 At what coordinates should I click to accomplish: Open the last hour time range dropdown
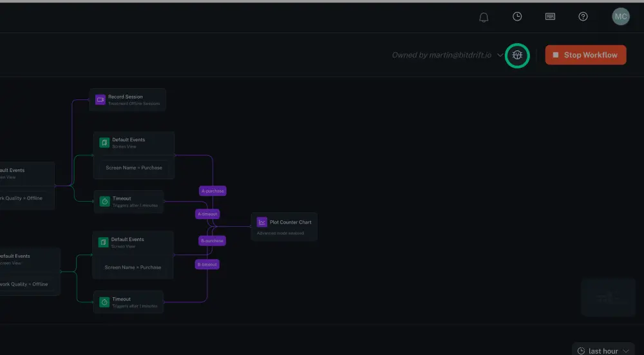603,350
